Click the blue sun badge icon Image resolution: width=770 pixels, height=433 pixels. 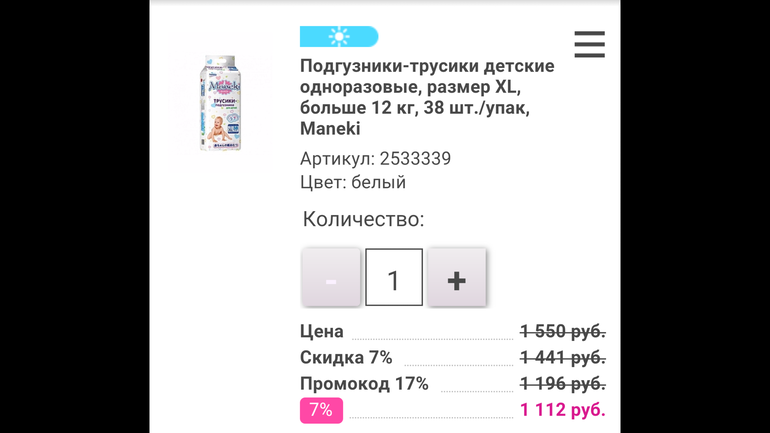[339, 37]
